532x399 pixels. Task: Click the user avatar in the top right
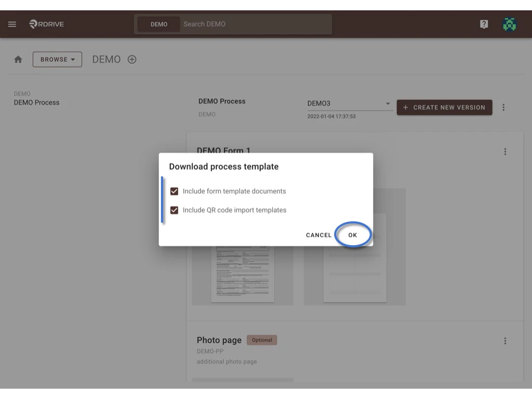510,24
